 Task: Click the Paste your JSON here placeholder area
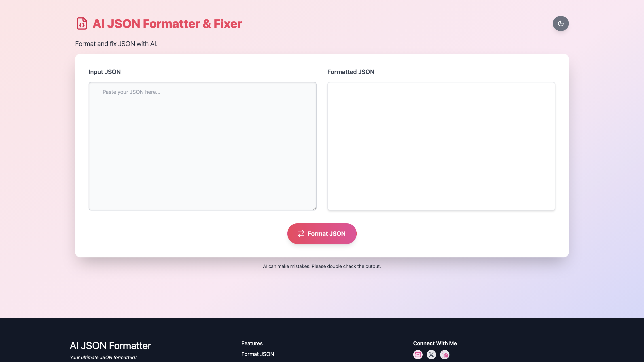[131, 92]
